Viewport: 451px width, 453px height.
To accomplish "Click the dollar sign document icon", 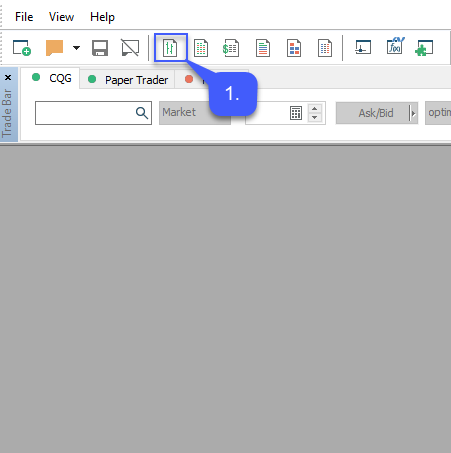I will 231,48.
